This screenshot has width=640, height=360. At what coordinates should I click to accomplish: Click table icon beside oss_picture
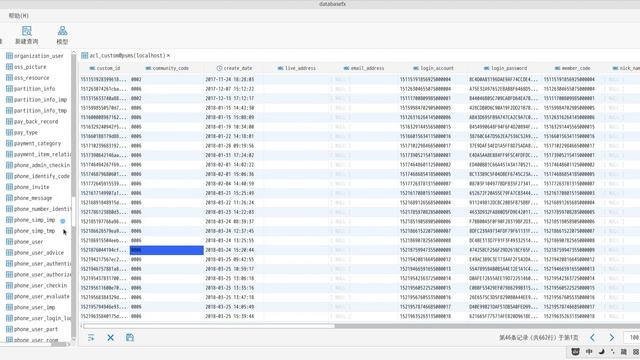pos(9,67)
